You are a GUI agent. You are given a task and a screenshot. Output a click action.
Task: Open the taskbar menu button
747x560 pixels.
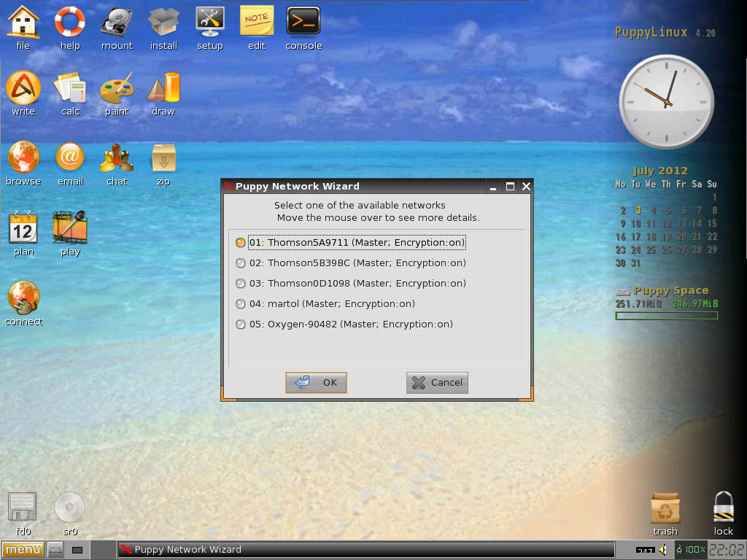point(23,550)
